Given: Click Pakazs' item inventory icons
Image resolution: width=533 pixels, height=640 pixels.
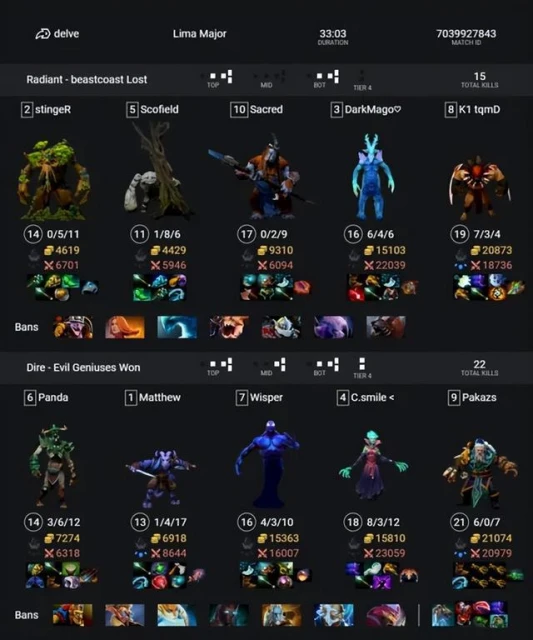Looking at the screenshot, I should point(488,575).
